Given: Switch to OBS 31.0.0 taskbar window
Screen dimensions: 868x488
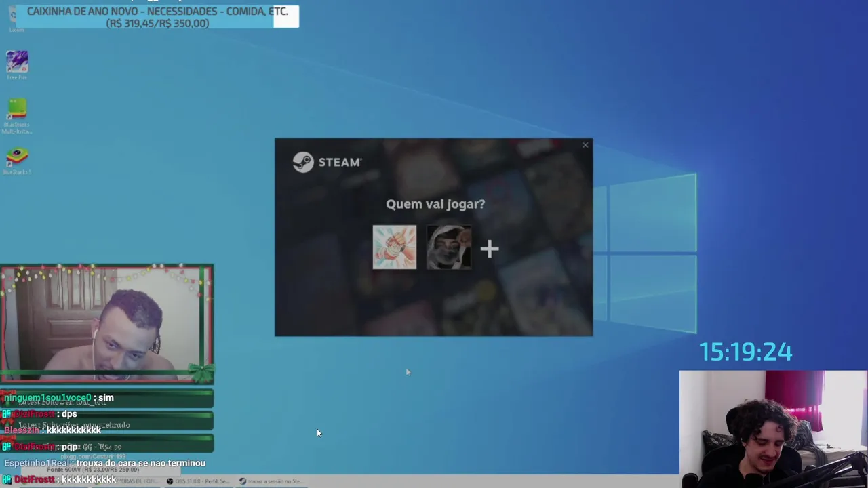Looking at the screenshot, I should point(198,481).
